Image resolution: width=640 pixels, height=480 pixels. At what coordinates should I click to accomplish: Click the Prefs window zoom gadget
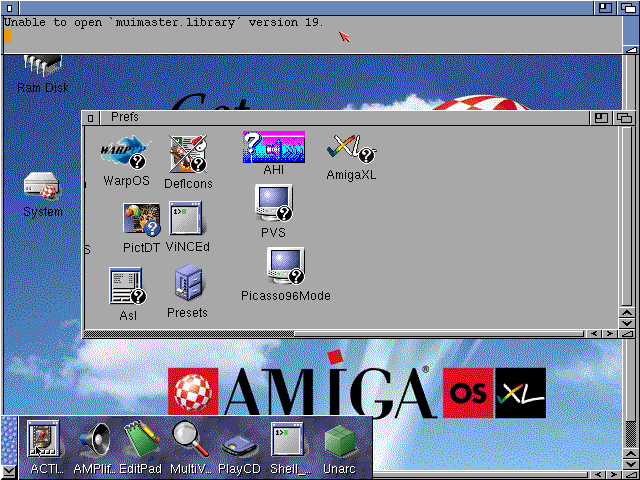(601, 118)
